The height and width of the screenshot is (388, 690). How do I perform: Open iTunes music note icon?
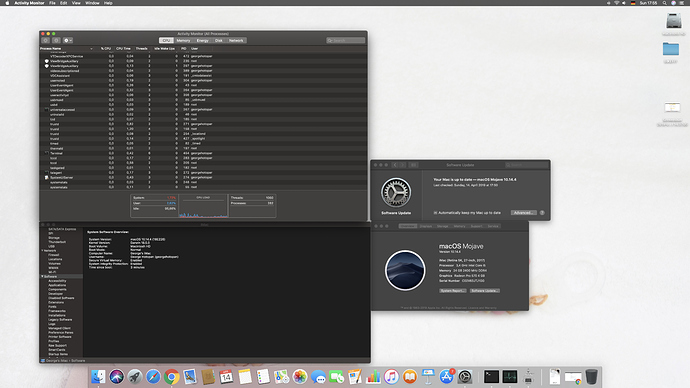(x=391, y=377)
